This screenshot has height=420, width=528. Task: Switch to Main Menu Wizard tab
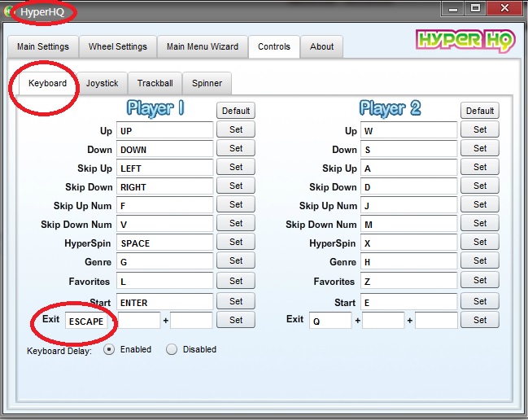coord(203,46)
